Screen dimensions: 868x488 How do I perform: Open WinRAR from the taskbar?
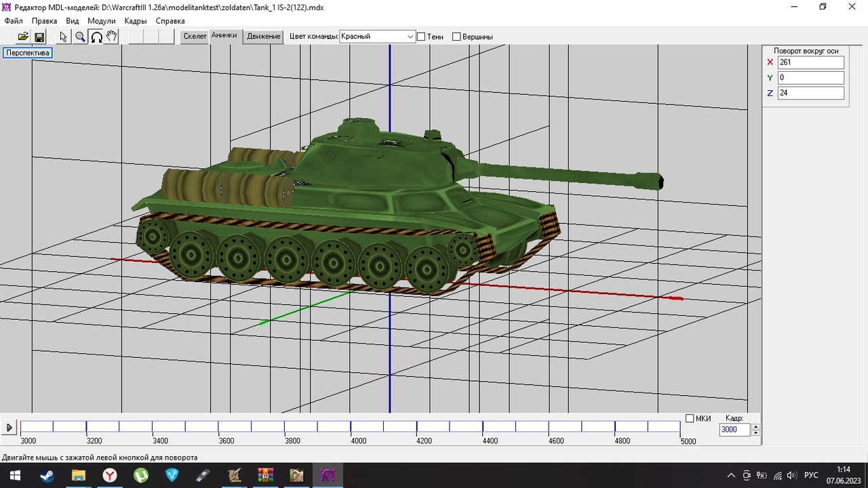pos(265,476)
